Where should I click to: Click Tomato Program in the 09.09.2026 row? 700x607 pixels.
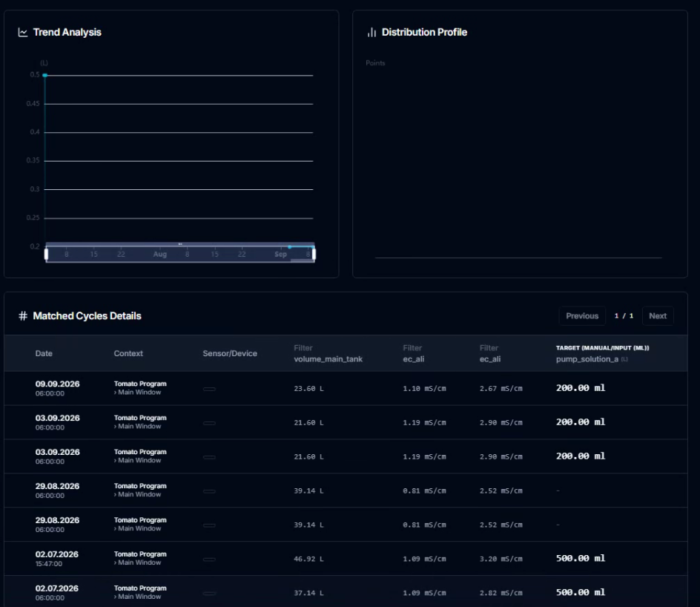pos(140,384)
